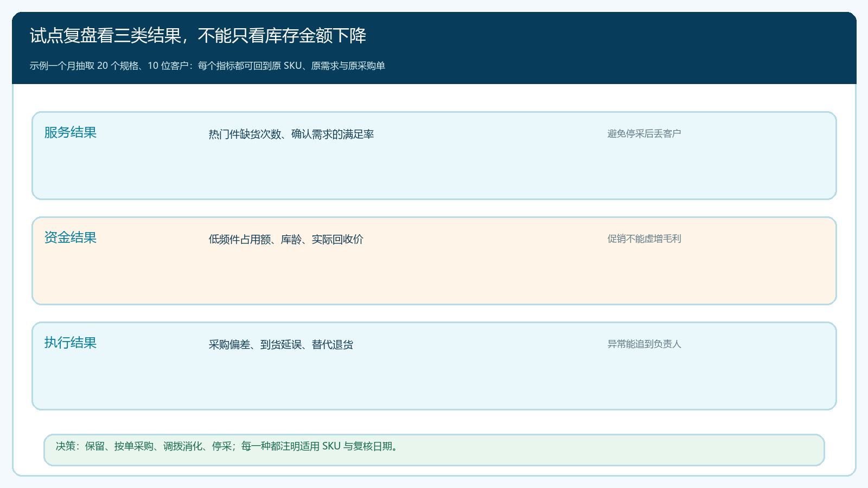Click the green footer text starting with '决策：保留、按单采购'
This screenshot has width=868, height=488.
227,446
